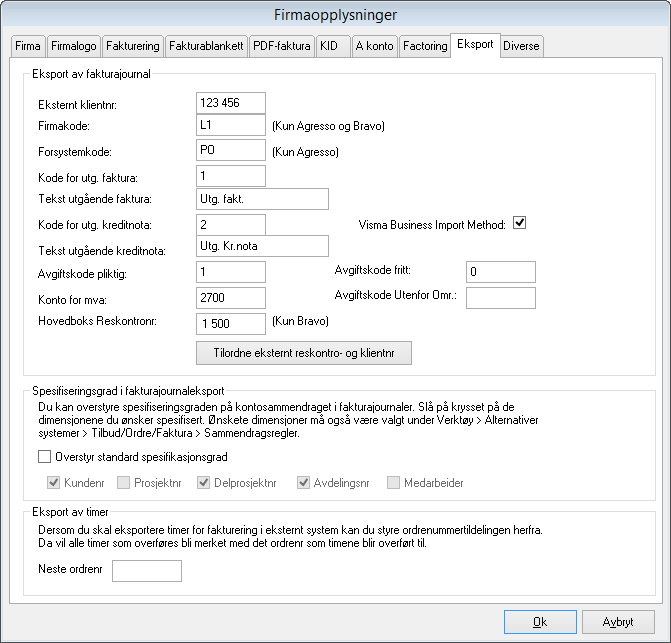This screenshot has height=643, width=671.
Task: Click Tilordne eksternt reskontro- og klientnr button
Action: (x=304, y=353)
